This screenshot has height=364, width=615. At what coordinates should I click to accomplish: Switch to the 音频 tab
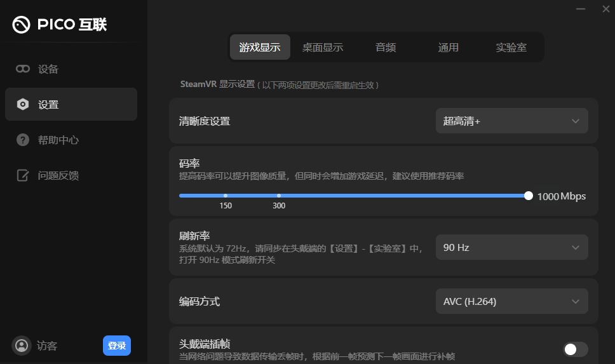(x=386, y=48)
